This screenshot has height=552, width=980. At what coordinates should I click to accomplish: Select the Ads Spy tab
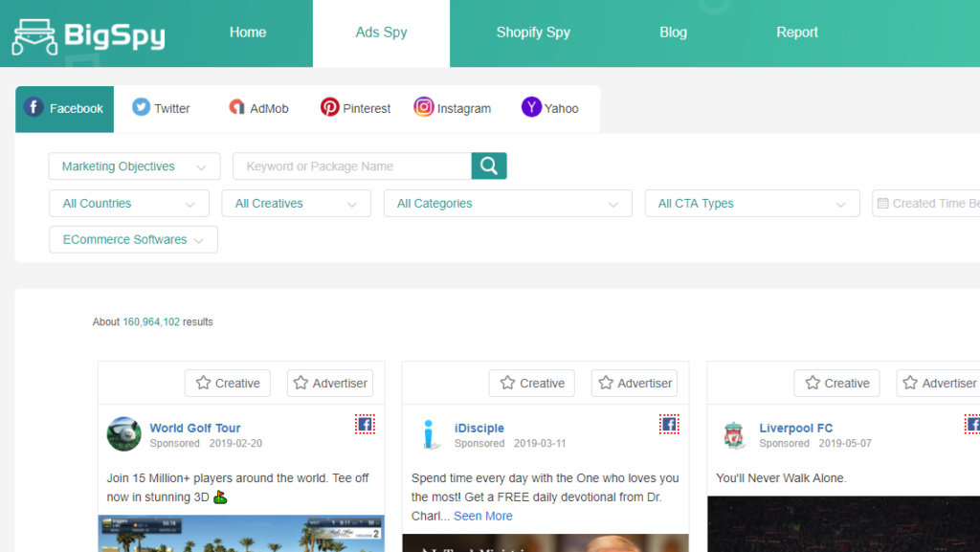[381, 33]
